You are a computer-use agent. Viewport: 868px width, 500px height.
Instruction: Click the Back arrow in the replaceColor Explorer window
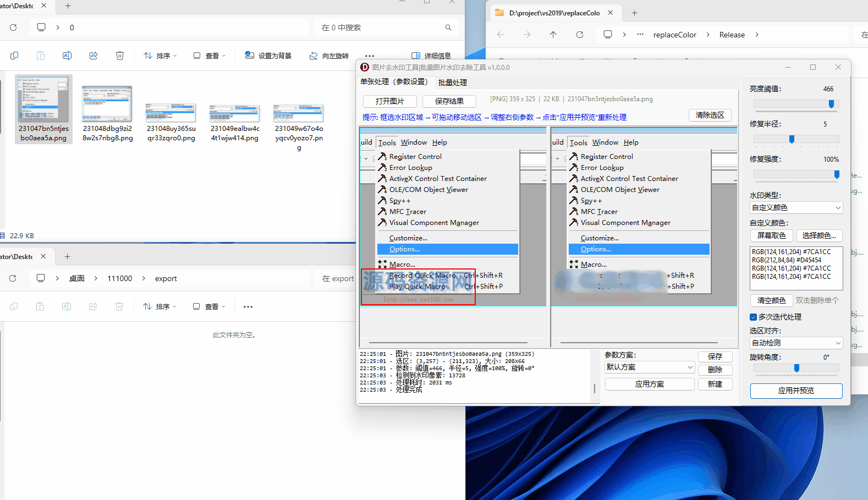pyautogui.click(x=501, y=35)
